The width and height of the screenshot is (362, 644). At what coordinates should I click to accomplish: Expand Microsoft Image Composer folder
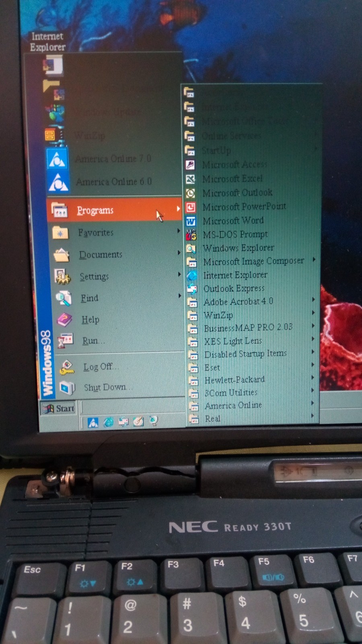tap(252, 261)
